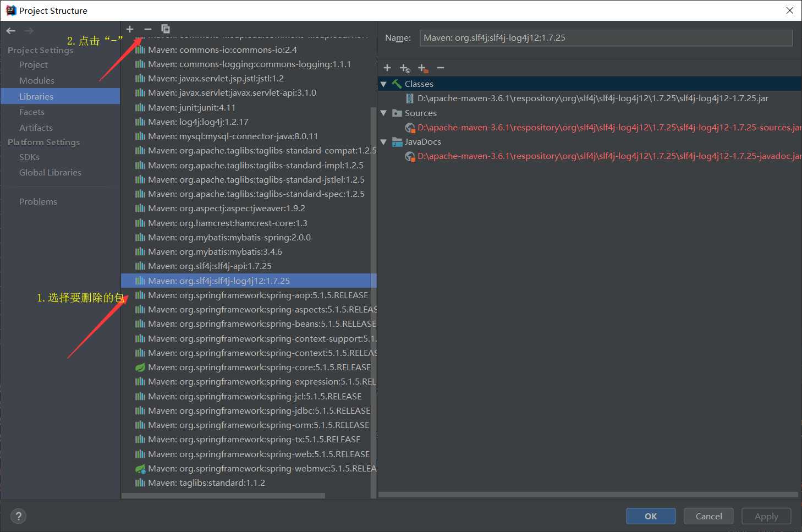Click the library icon beside commons-io:2.4

click(x=140, y=50)
